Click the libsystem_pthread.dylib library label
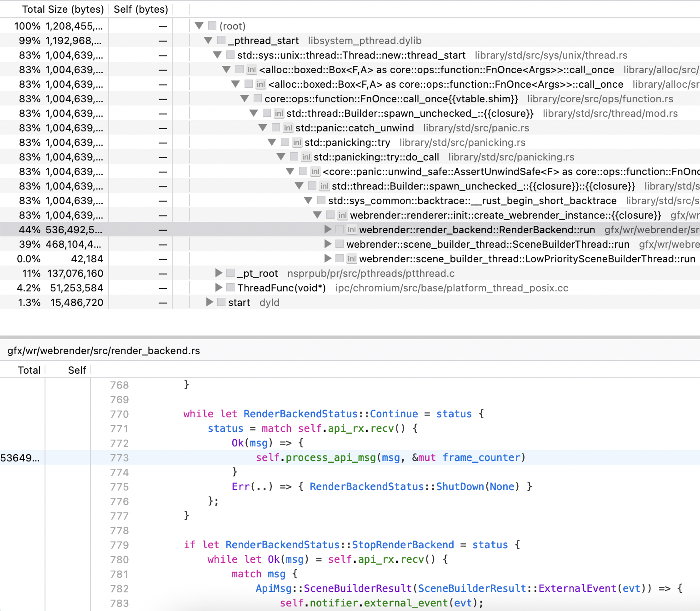The height and width of the screenshot is (611, 700). [x=365, y=41]
